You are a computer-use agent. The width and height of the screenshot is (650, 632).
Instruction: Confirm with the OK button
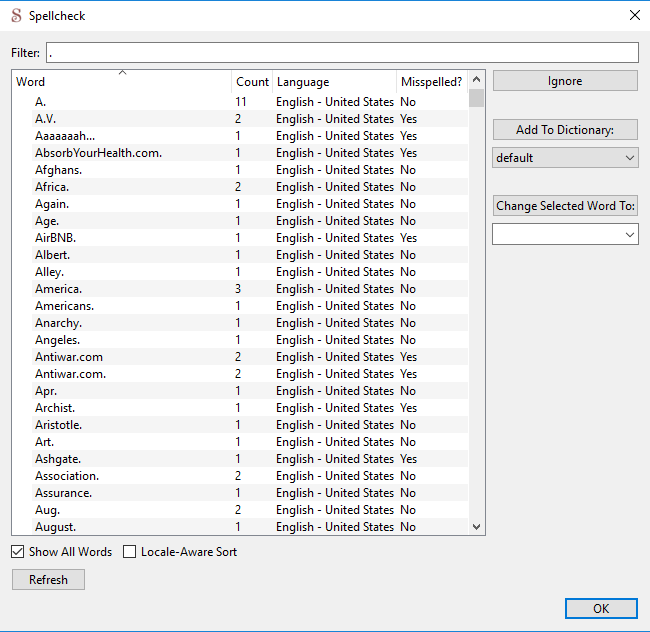pos(600,609)
